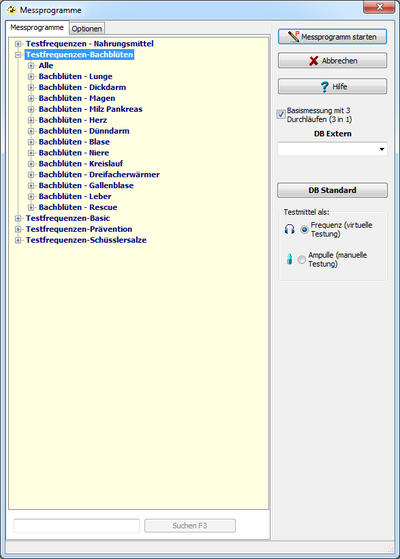Select Bachblüten - Dünndarm item text
Viewport: 400px width, 559px height.
(84, 131)
